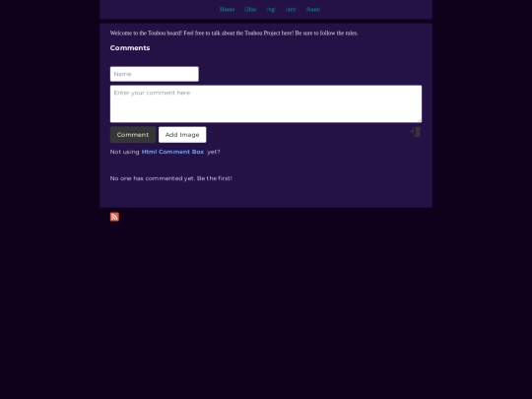Click the login arrow icon beside comment box
Image resolution: width=532 pixels, height=399 pixels.
pyautogui.click(x=416, y=132)
